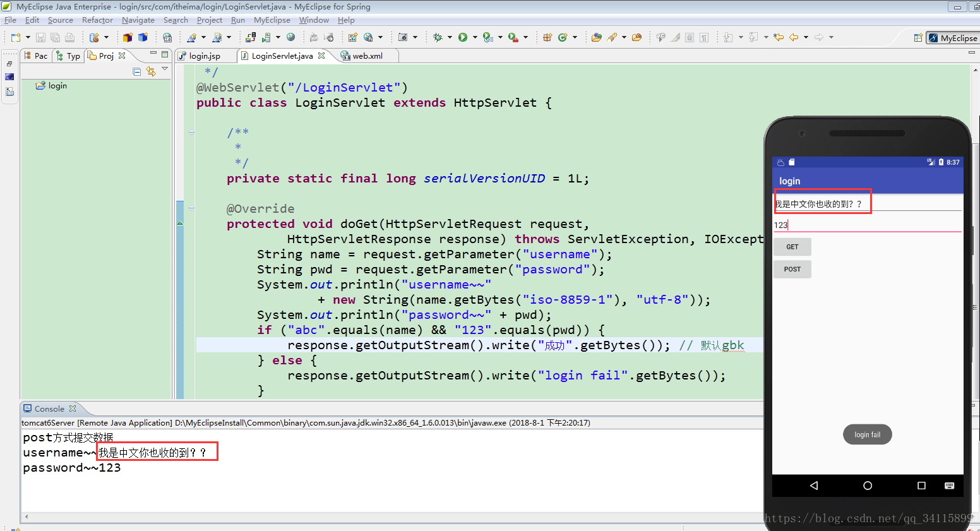Tap the GET button on phone emulator
Viewport: 980px width, 531px height.
[x=792, y=247]
